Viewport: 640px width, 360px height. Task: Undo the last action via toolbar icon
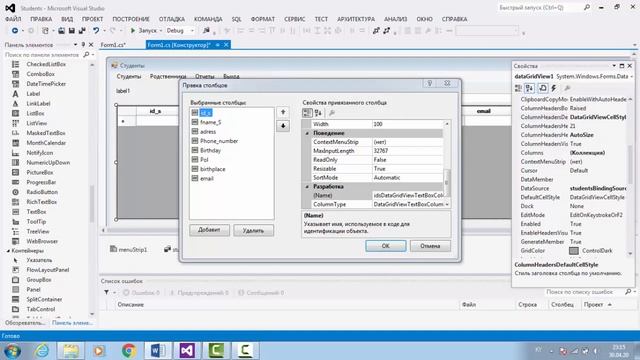pyautogui.click(x=96, y=31)
